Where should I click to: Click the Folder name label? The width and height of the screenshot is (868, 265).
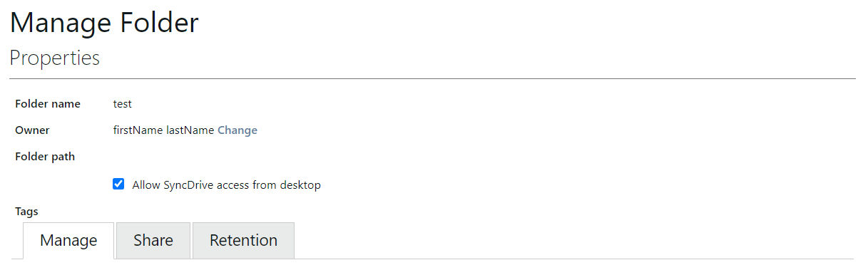point(48,104)
